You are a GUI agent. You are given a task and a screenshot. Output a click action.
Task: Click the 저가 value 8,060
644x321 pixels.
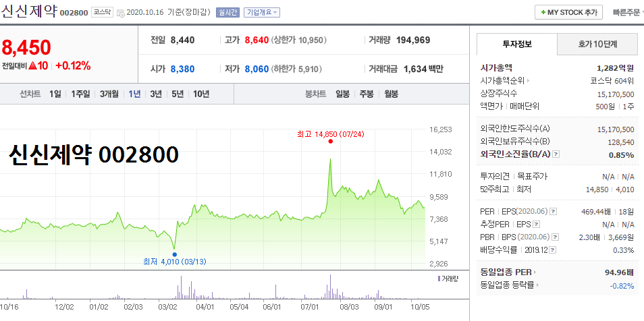click(x=257, y=69)
